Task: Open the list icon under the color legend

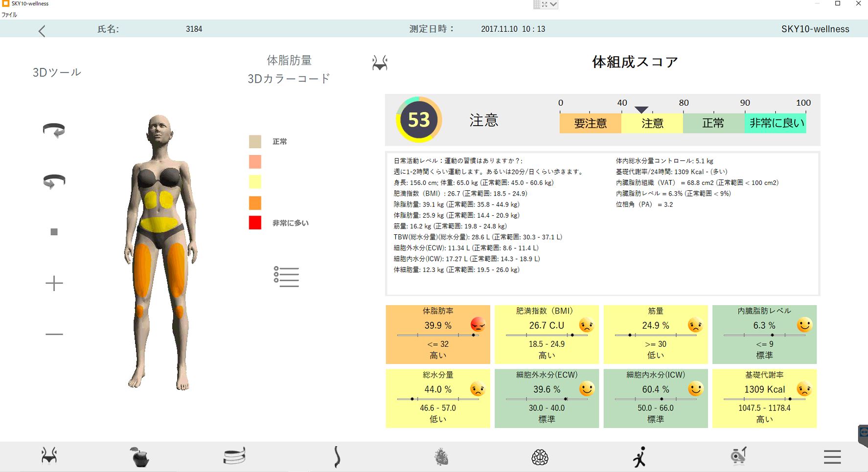Action: (287, 277)
